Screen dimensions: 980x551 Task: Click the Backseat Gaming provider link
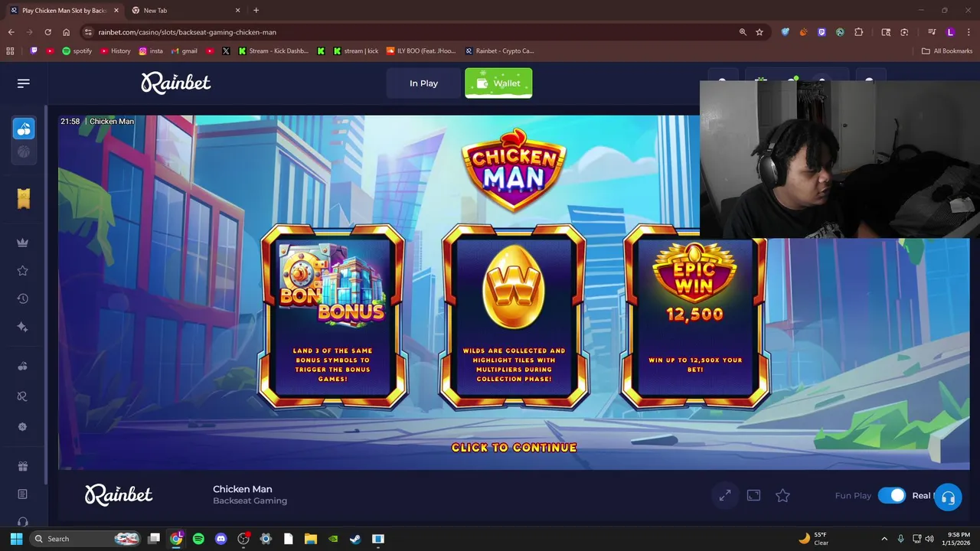[250, 500]
